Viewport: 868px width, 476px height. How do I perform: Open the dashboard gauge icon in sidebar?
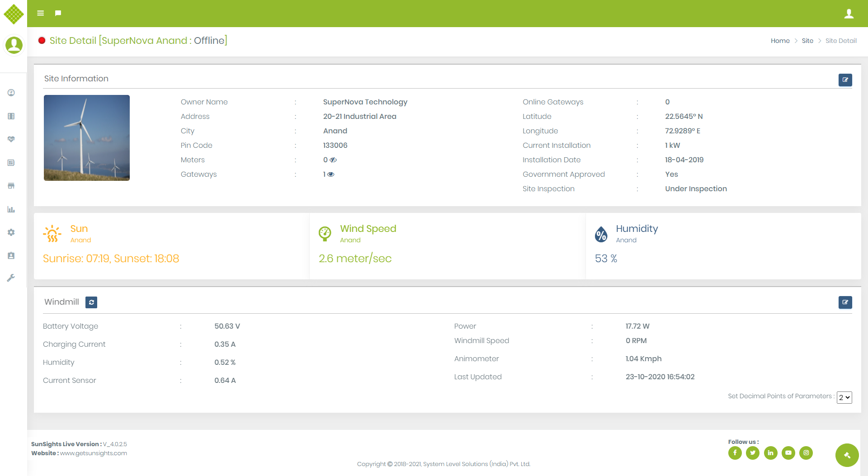(x=11, y=93)
